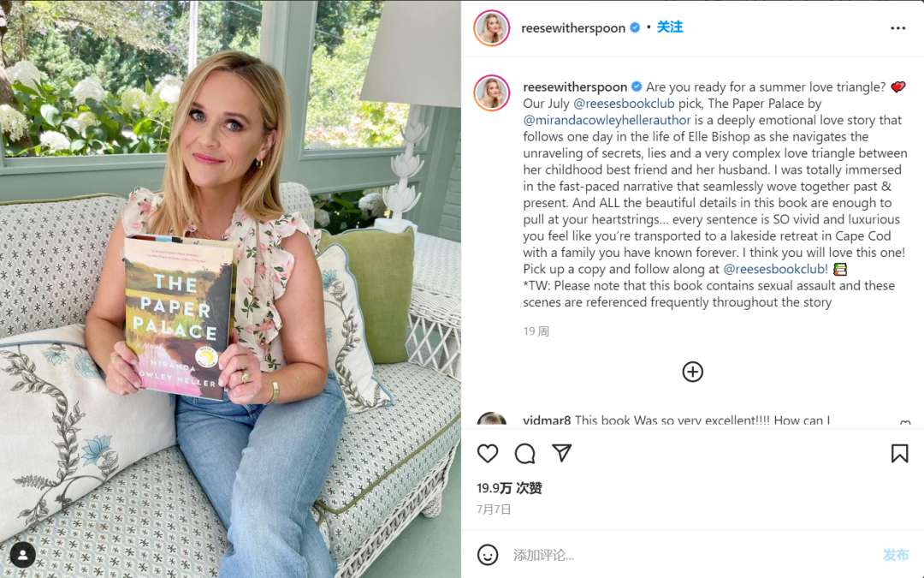Load more comments with plus circle
924x578 pixels.
coord(692,372)
